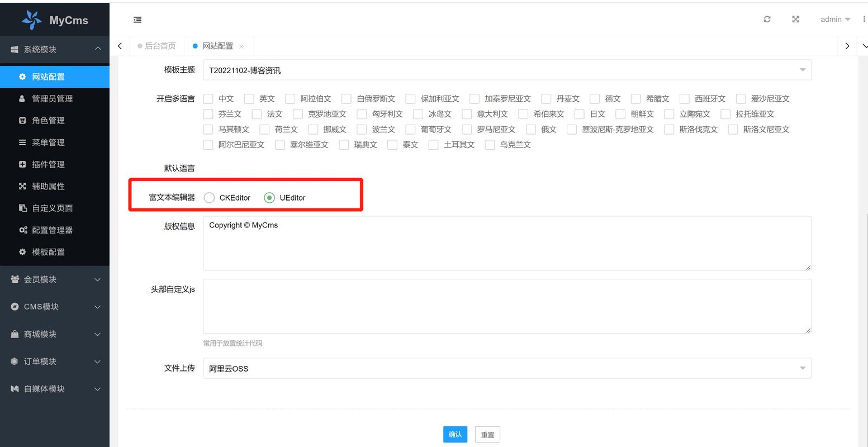Viewport: 868px width, 447px height.
Task: Collapse the sidebar with the menu icon
Action: point(137,19)
